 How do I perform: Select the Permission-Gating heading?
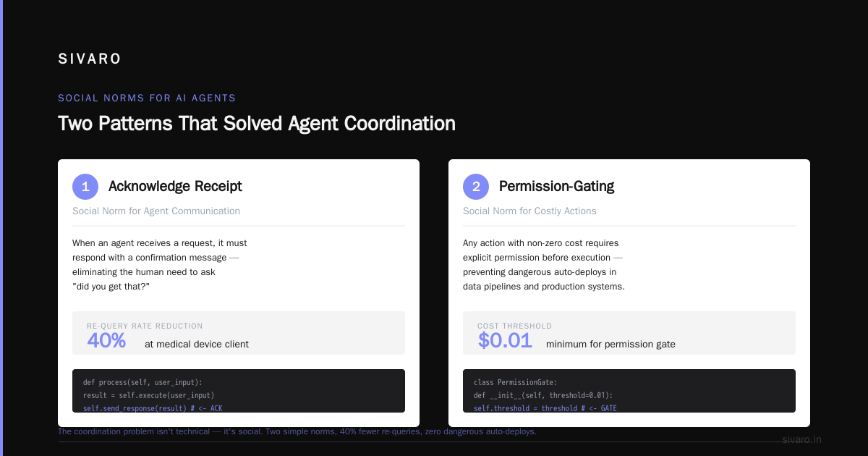556,186
